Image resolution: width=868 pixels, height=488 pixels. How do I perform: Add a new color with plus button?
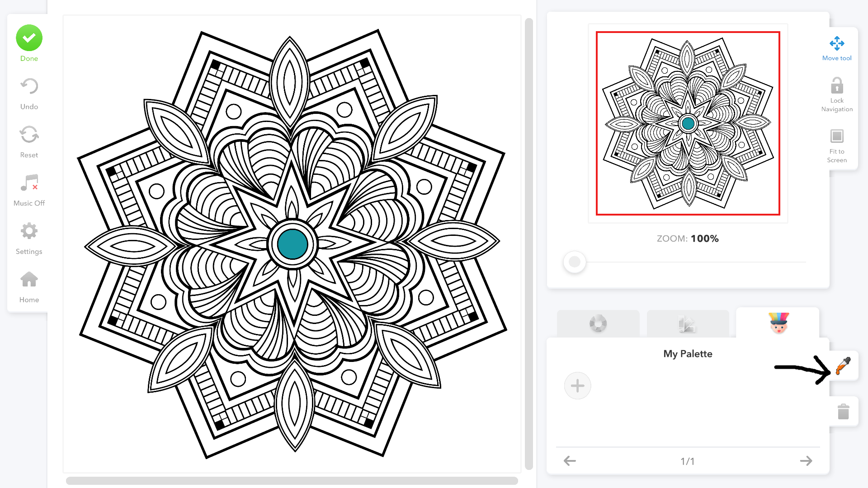577,386
